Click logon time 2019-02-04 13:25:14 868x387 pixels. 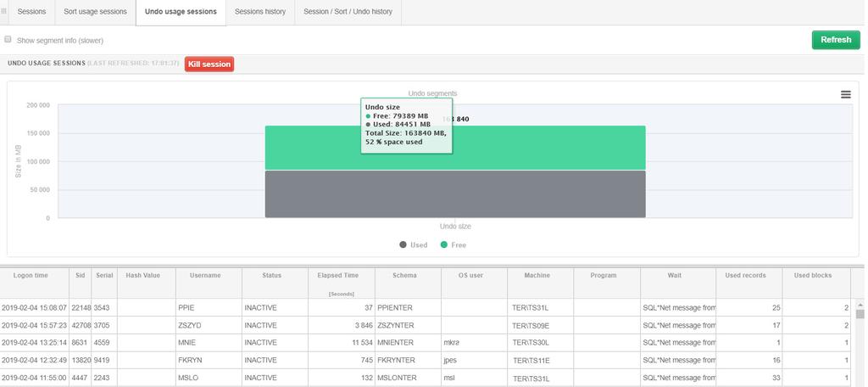34,343
